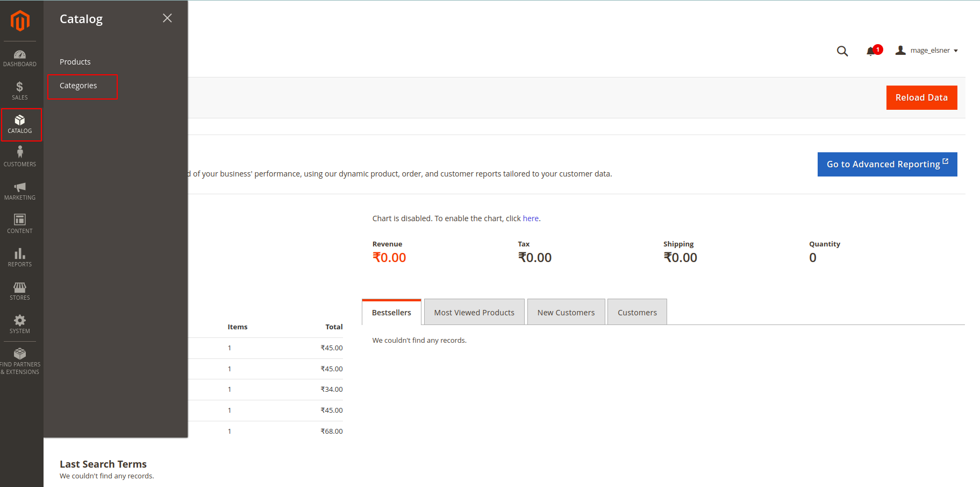
Task: Open the Marketing sidebar menu
Action: pos(20,191)
